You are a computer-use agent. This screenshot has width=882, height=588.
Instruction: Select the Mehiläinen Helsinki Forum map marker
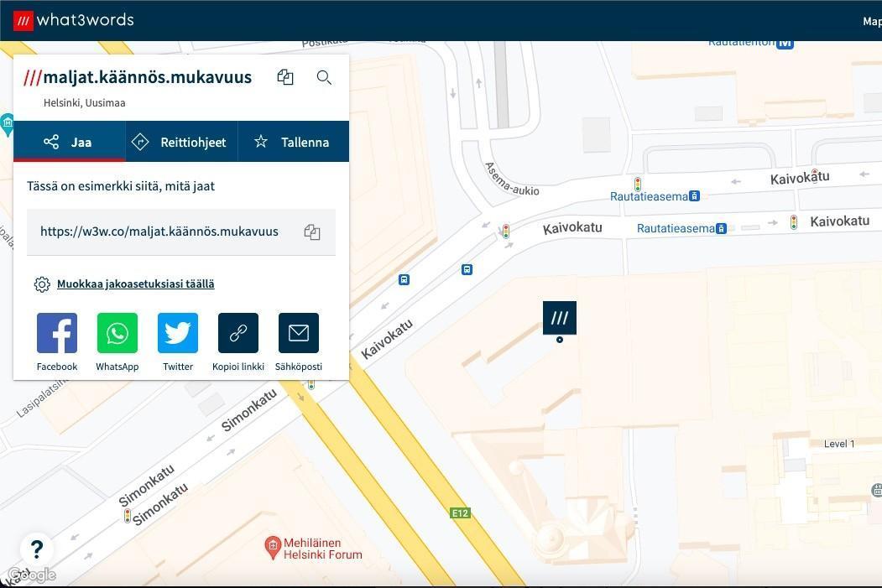click(273, 548)
